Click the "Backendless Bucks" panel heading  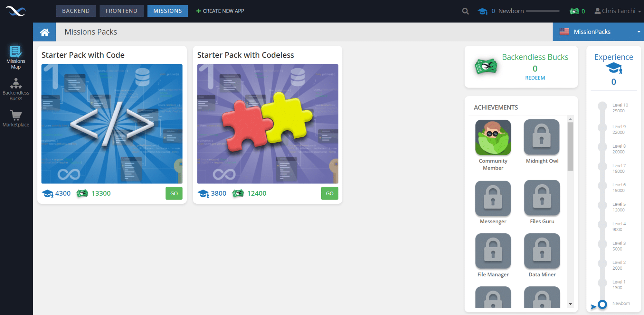pos(535,57)
